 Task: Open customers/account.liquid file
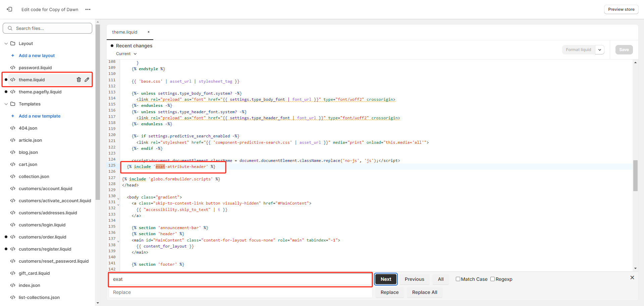(45, 188)
